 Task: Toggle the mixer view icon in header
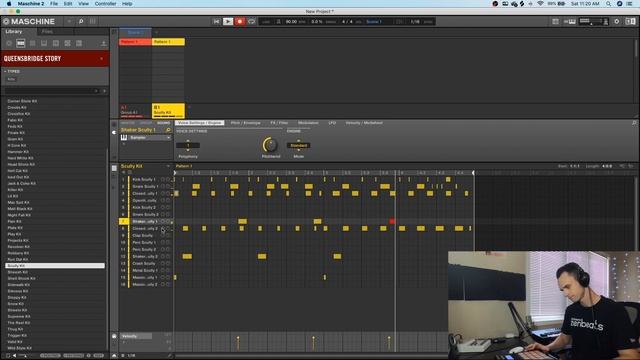(93, 21)
